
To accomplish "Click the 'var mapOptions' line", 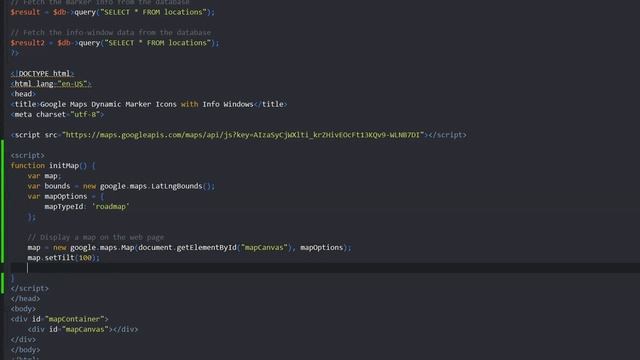I will pyautogui.click(x=66, y=196).
